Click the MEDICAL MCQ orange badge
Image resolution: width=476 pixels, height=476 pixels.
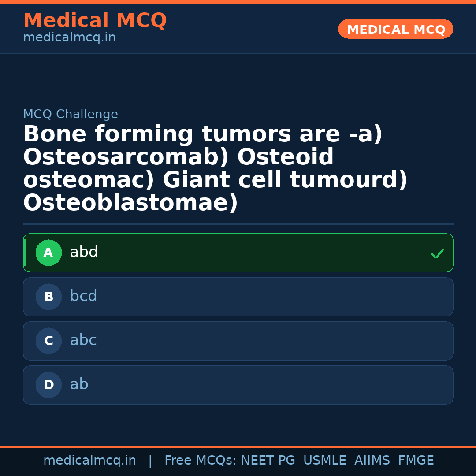(x=395, y=29)
